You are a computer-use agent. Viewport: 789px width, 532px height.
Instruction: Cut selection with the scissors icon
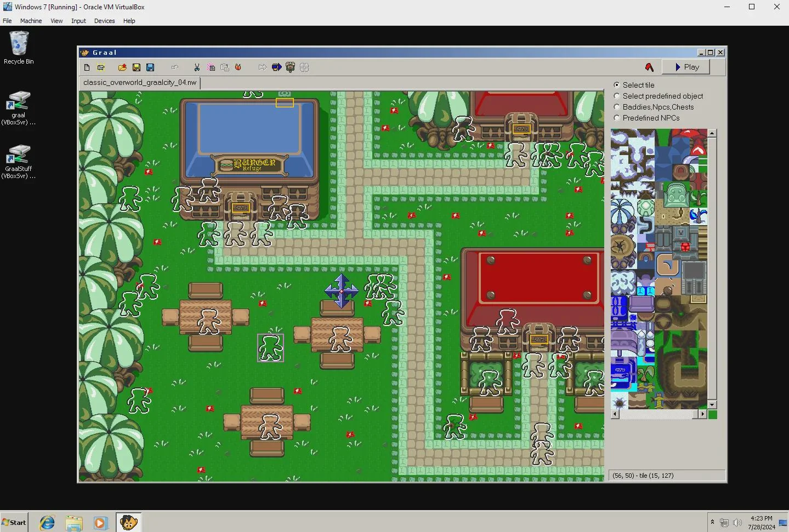[x=197, y=67]
